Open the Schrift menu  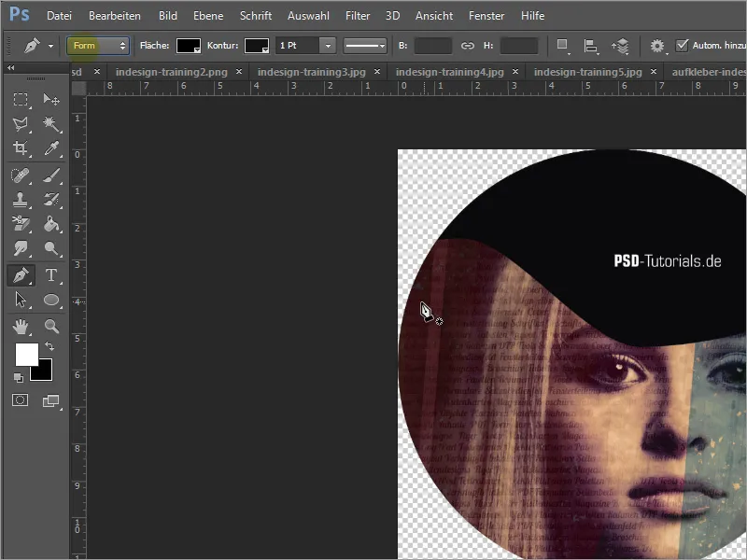(x=256, y=16)
